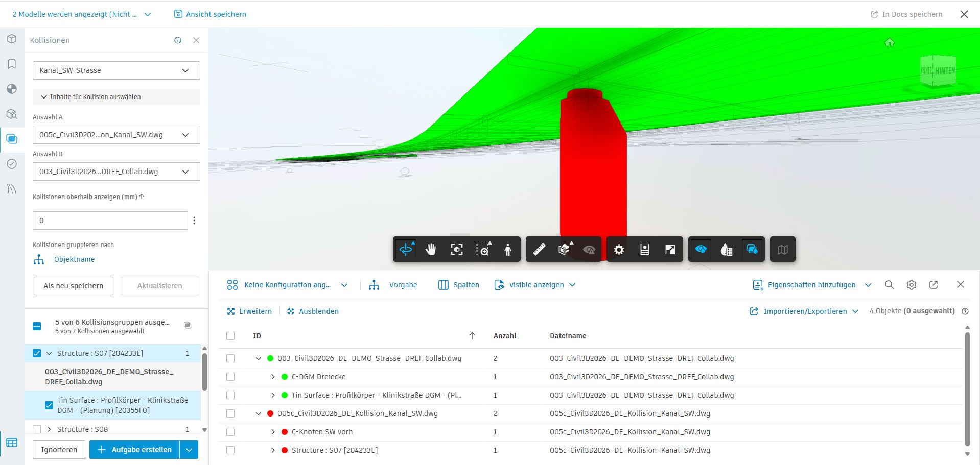
Task: Click the Home view icon
Action: (890, 43)
